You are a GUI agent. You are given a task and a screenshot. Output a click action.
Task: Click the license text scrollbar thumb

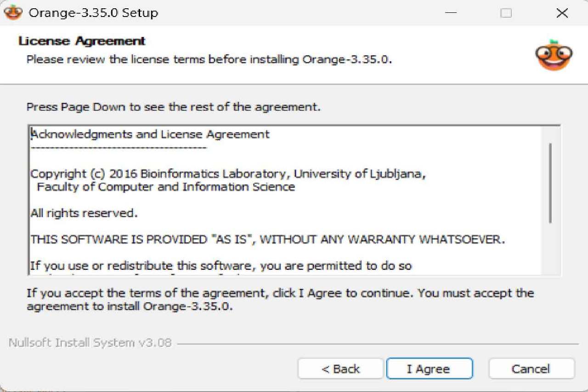click(x=550, y=183)
